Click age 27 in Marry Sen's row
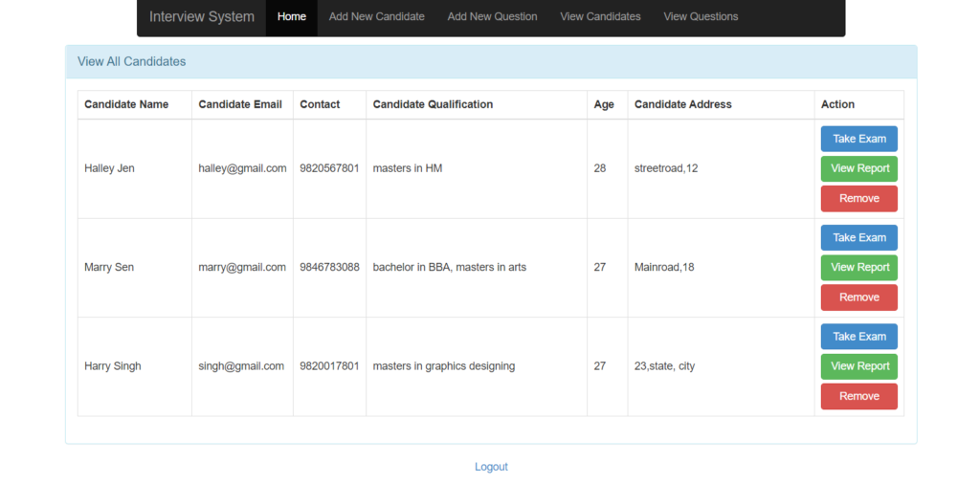The height and width of the screenshot is (484, 980). click(x=600, y=267)
